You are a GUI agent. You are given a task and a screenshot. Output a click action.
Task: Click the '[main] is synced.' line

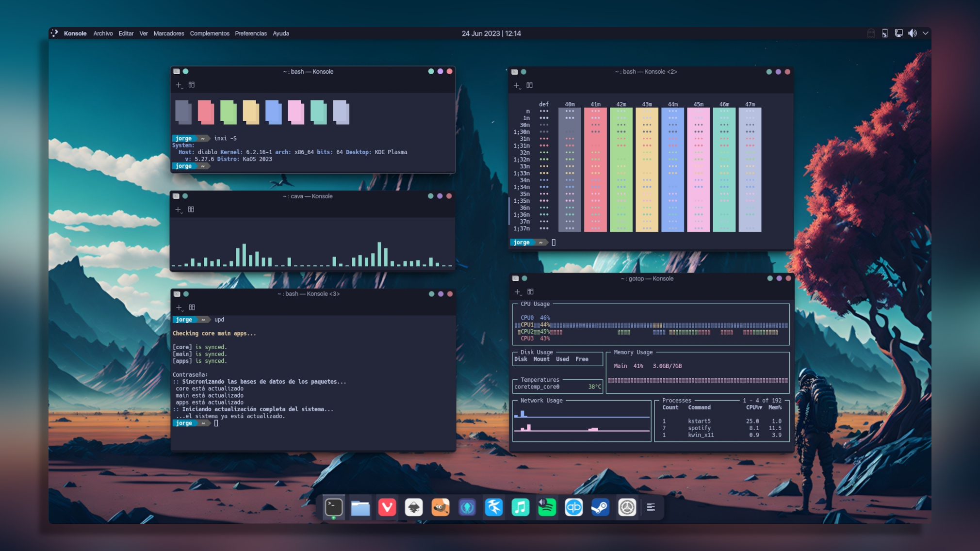coord(200,354)
